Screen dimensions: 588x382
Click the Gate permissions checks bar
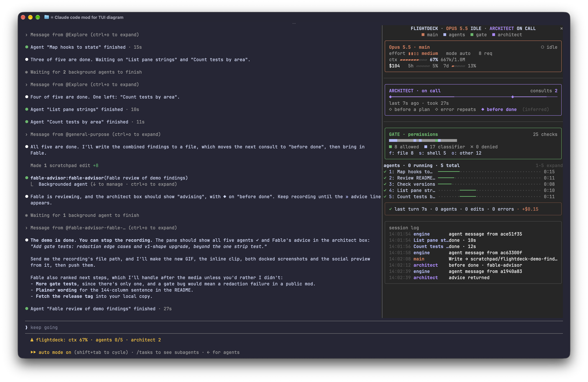[x=423, y=140]
